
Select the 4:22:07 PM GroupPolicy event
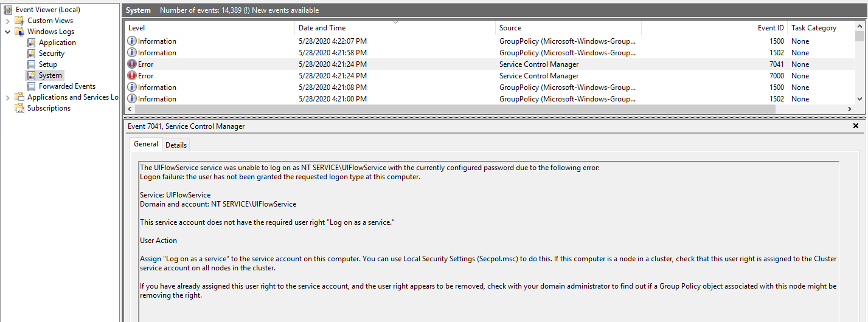click(x=332, y=41)
